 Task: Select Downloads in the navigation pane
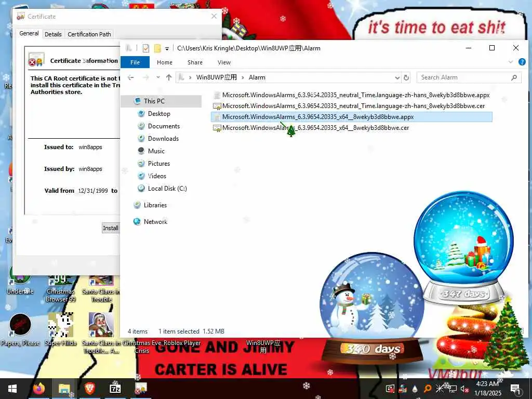pos(163,138)
